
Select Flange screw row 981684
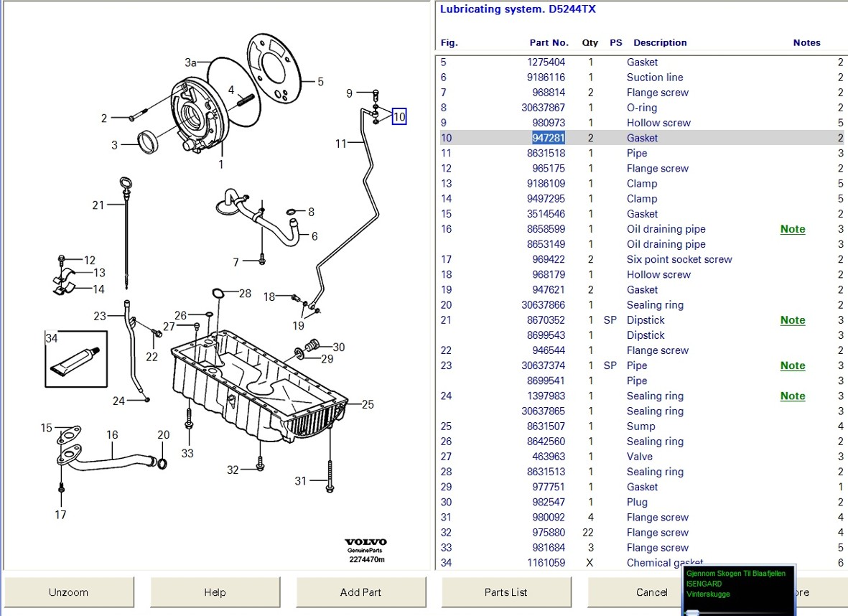pyautogui.click(x=641, y=547)
